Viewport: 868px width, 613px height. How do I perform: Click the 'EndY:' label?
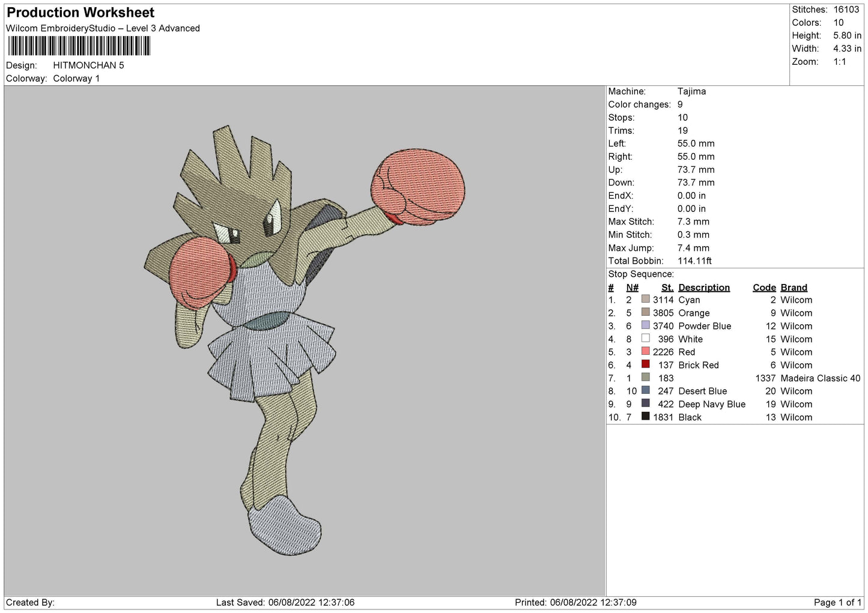pos(621,209)
